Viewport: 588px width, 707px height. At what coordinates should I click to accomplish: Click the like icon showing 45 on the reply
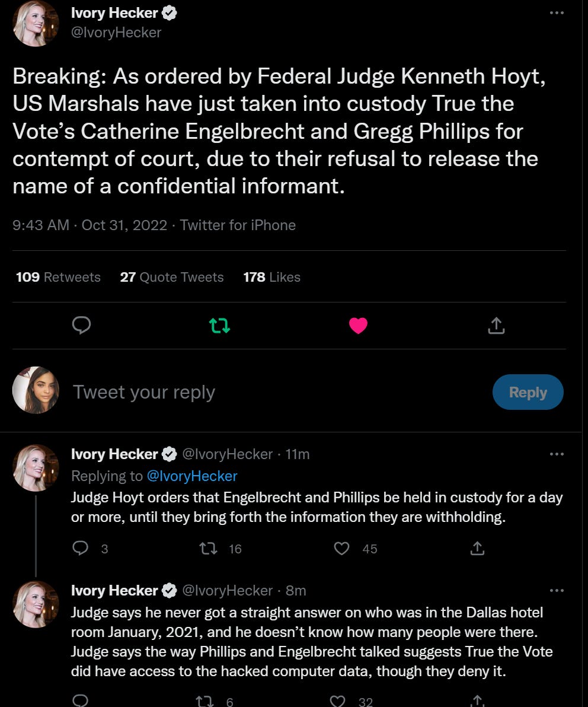[342, 549]
